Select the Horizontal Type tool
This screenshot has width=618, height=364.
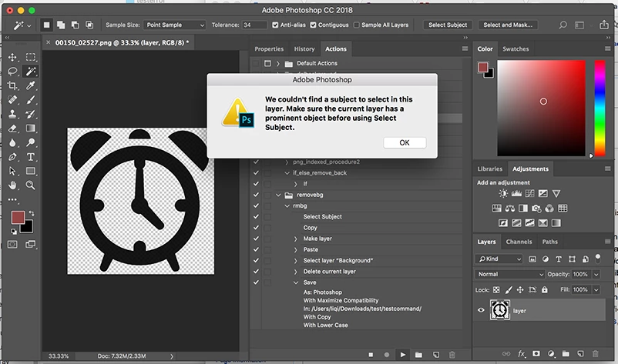point(30,157)
